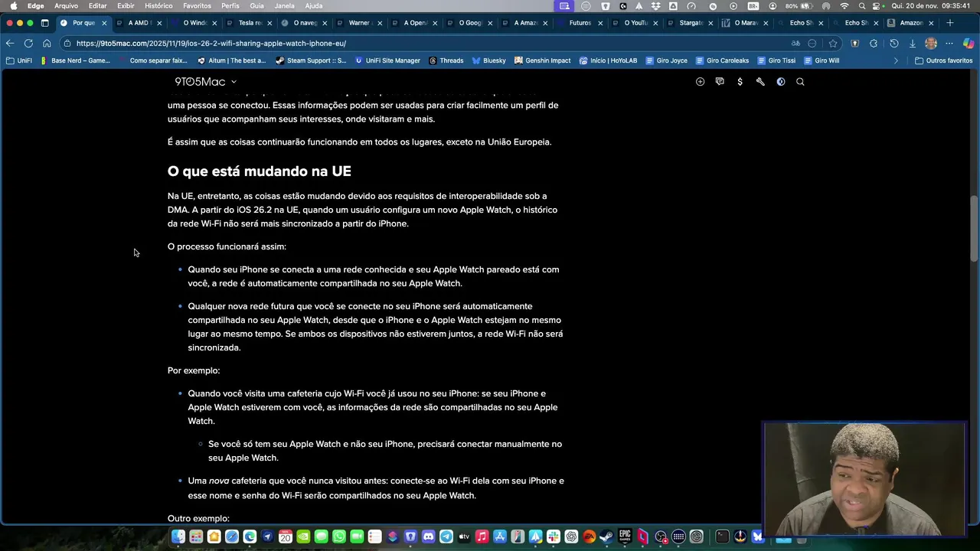This screenshot has width=980, height=551.
Task: Open Discord in the Dock
Action: pos(428,536)
